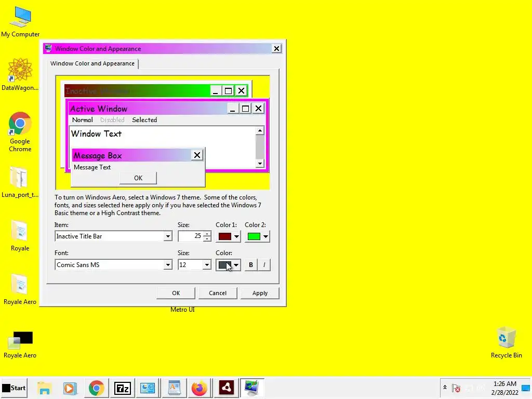Click Selected menu item in preview
532x399 pixels.
click(144, 120)
